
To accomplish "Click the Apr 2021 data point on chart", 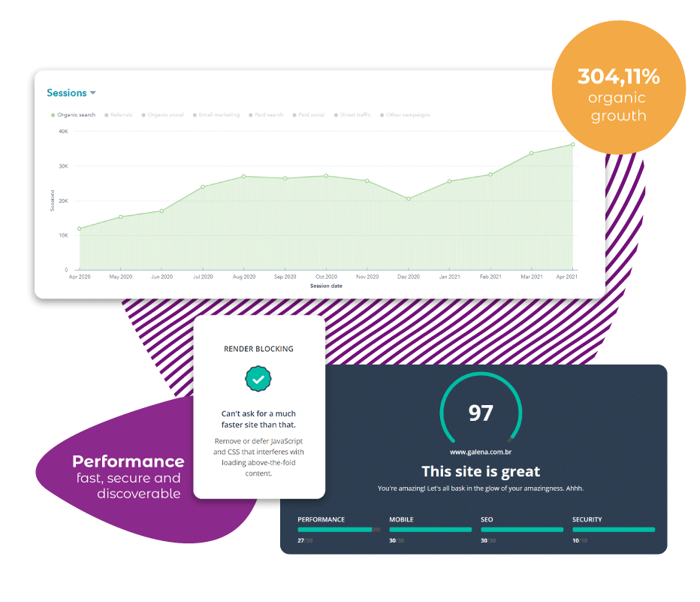I will [x=572, y=145].
